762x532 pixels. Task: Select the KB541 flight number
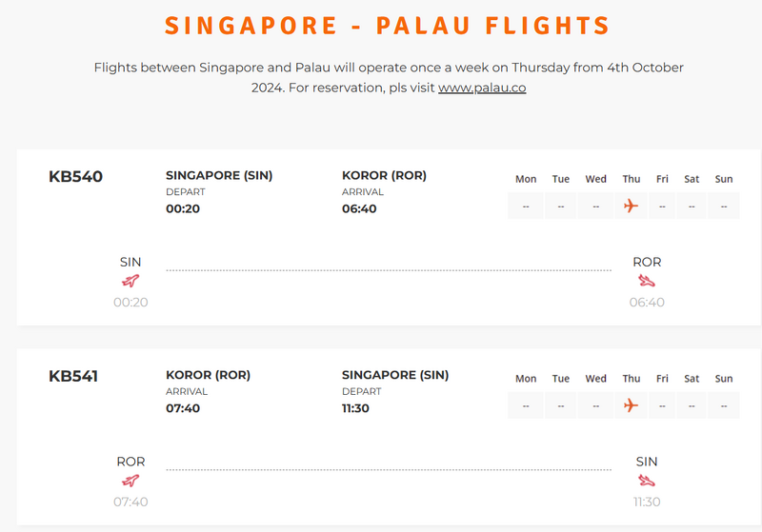(x=75, y=376)
